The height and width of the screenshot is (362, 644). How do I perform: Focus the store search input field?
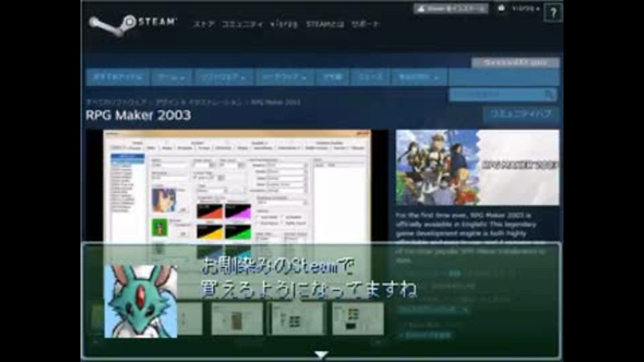click(496, 95)
